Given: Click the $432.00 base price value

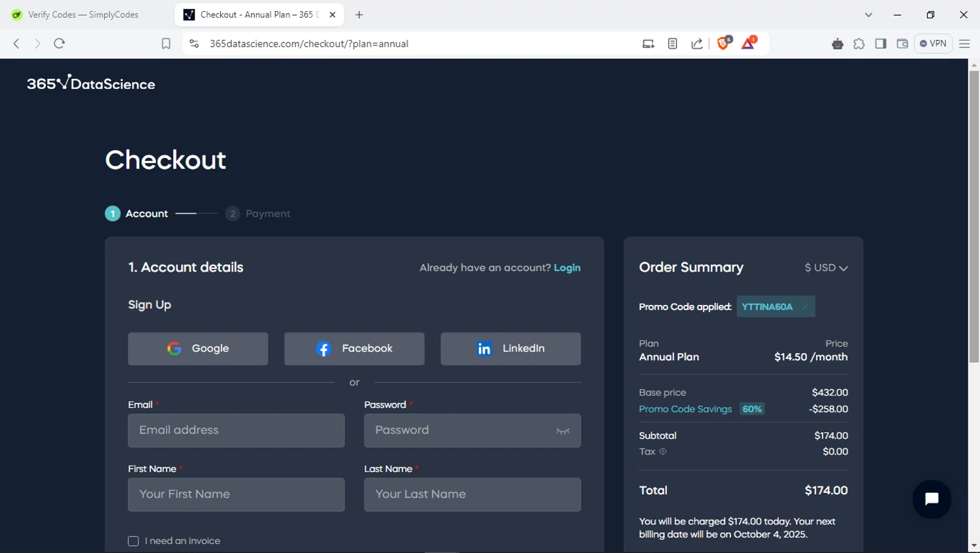Looking at the screenshot, I should click(x=830, y=392).
